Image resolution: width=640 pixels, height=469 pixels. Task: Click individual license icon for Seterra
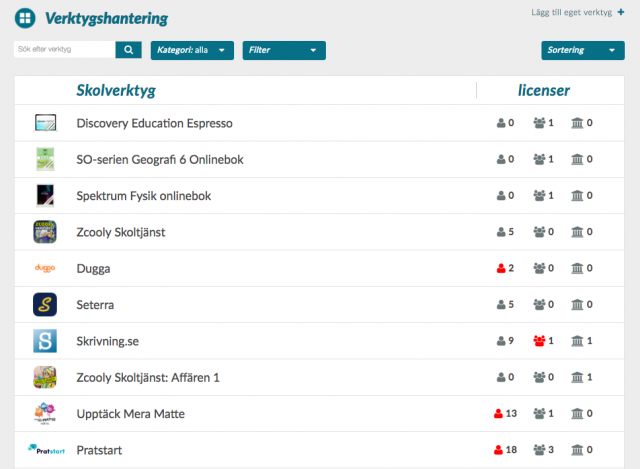coord(501,305)
